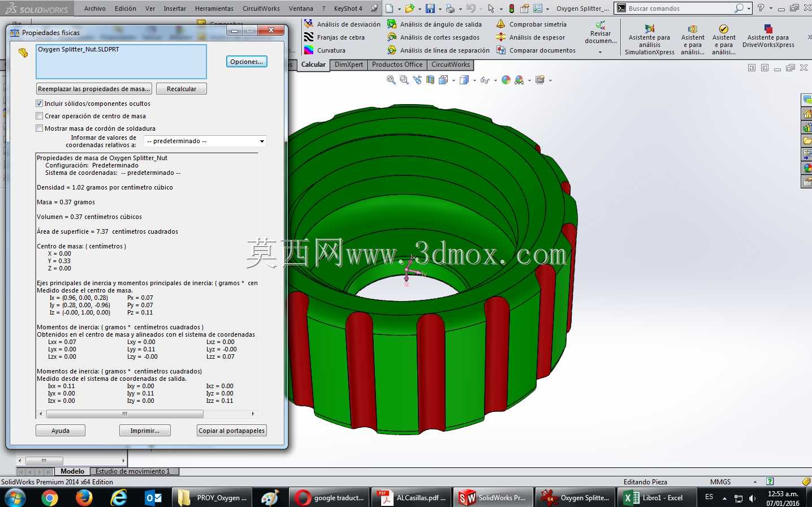Click the Recalcular button
Image resolution: width=812 pixels, height=507 pixels.
(182, 89)
